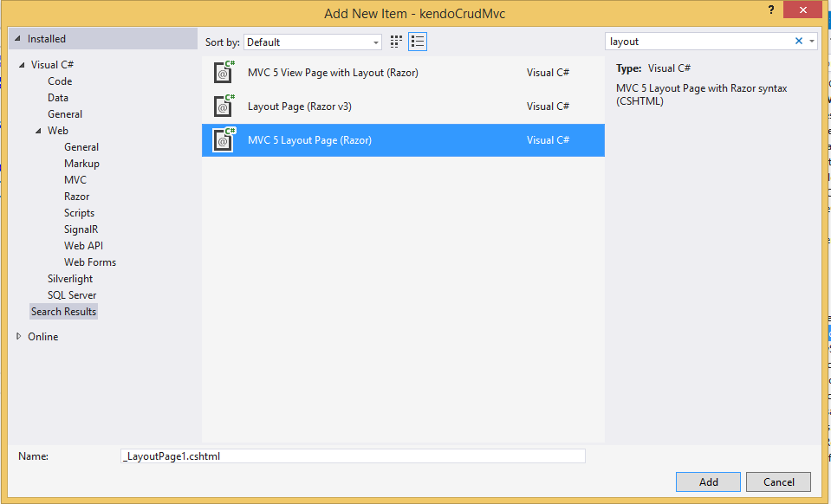Click the MVC 5 View Page with Layout icon
The height and width of the screenshot is (504, 831).
coord(224,72)
